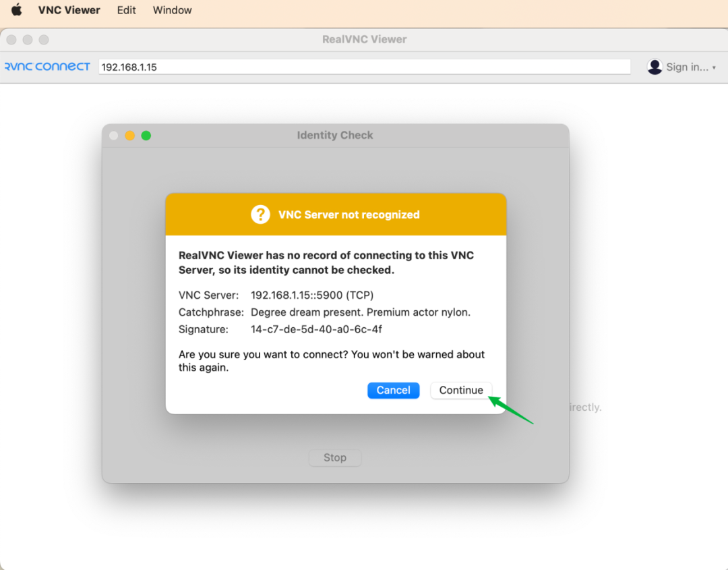The image size is (728, 570).
Task: Click the 'Signature:' field label
Action: [x=204, y=329]
